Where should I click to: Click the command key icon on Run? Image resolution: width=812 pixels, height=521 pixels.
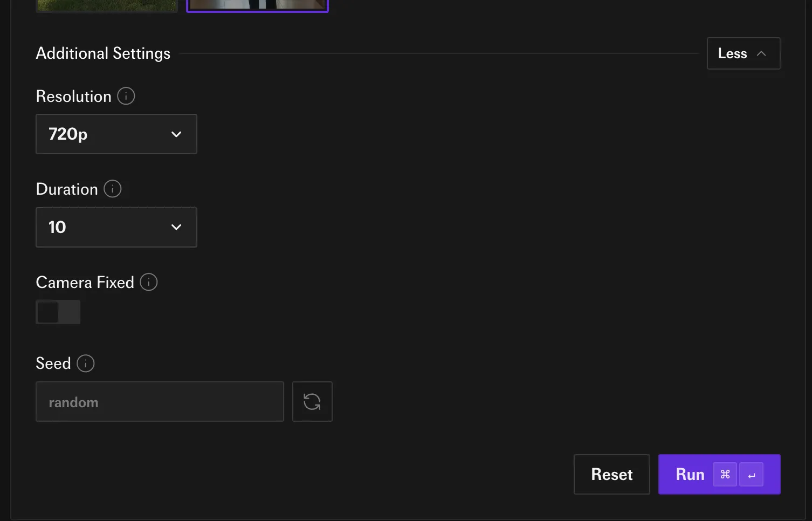click(x=725, y=475)
